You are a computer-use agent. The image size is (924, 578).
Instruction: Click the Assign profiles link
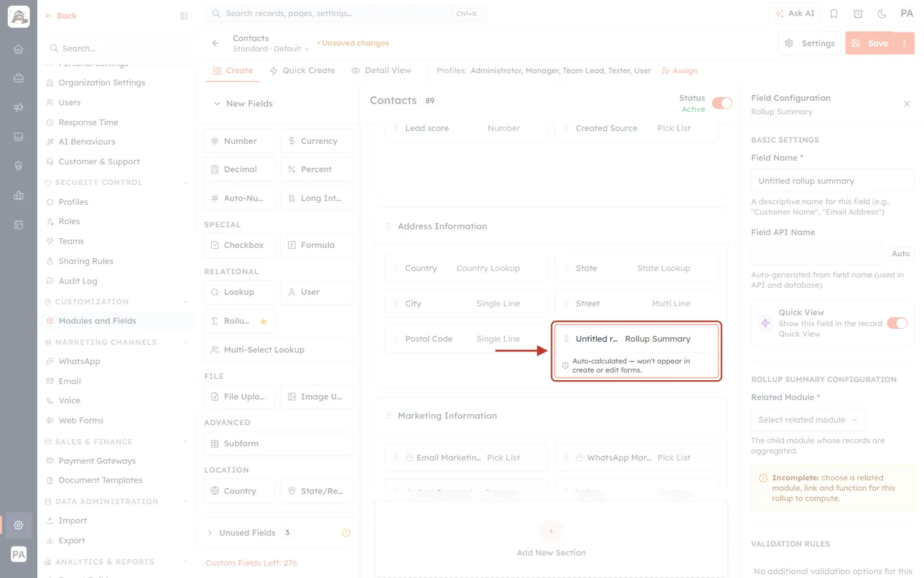pyautogui.click(x=680, y=71)
